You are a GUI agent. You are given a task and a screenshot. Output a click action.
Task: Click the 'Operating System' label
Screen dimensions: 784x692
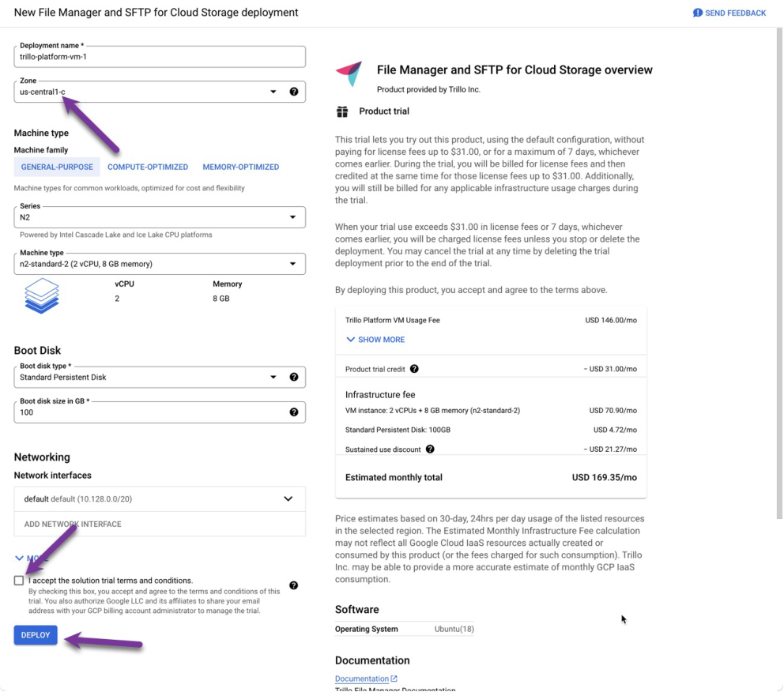pos(367,629)
